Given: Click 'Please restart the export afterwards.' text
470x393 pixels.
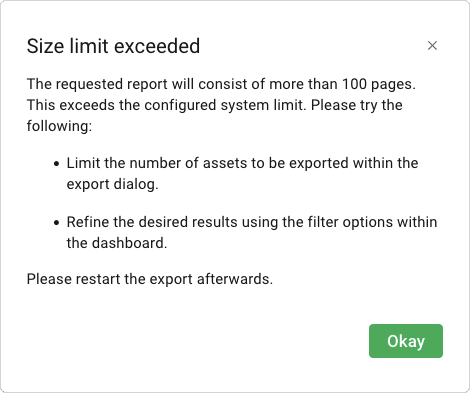Looking at the screenshot, I should (x=150, y=279).
